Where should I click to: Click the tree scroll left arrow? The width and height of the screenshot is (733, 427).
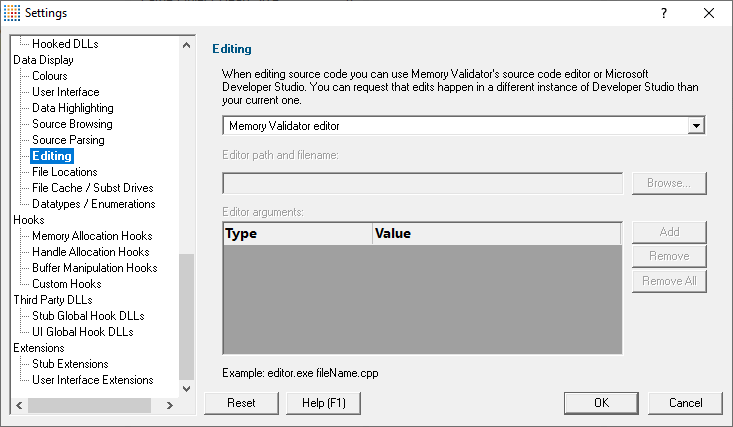pyautogui.click(x=19, y=405)
